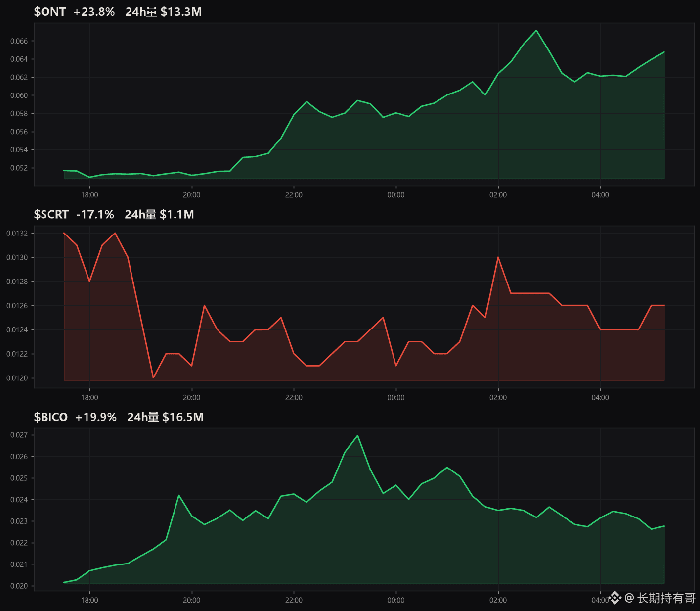Click the 0.0120 price axis label
700x611 pixels.
click(17, 378)
